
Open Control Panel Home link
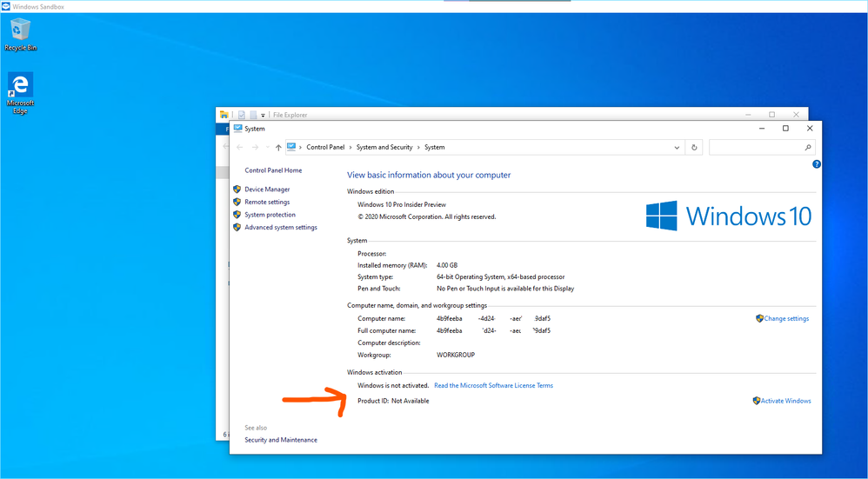[273, 170]
